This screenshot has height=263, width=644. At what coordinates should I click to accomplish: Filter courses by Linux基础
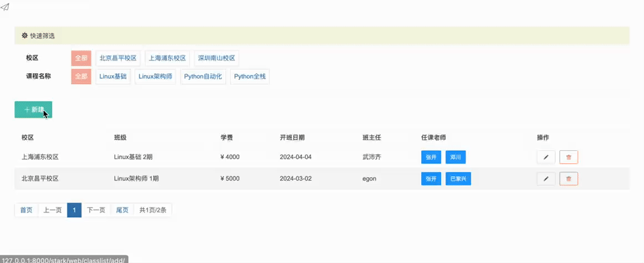coord(113,77)
